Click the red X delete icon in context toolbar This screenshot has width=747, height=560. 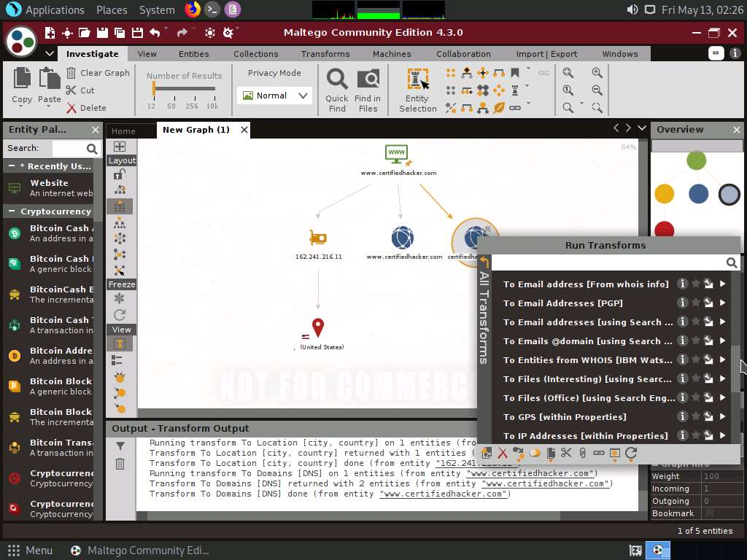click(x=503, y=453)
